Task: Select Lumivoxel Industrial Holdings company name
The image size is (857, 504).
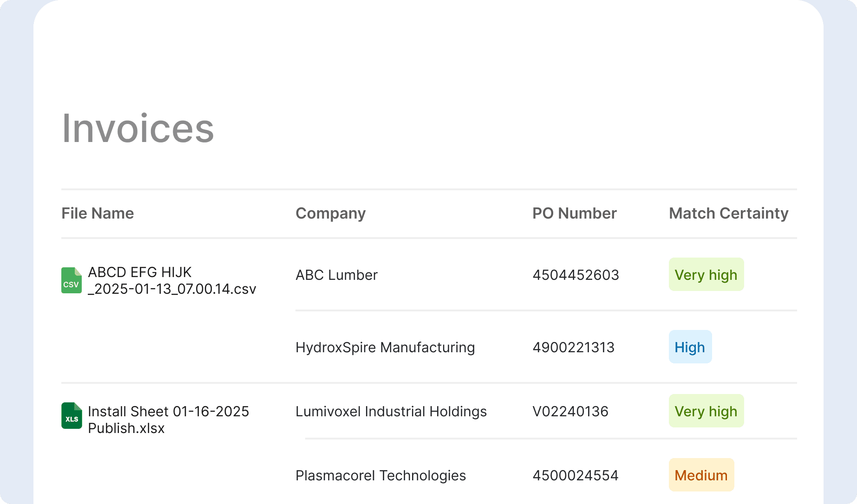Action: [391, 411]
